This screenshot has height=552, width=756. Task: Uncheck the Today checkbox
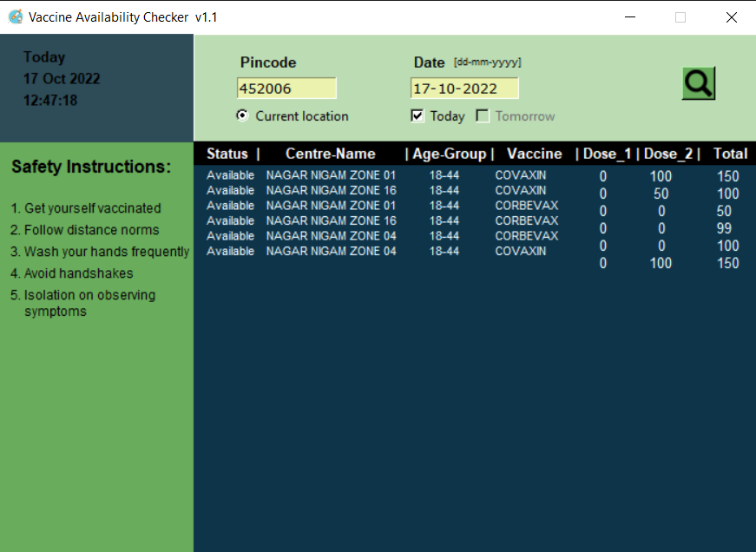click(418, 115)
